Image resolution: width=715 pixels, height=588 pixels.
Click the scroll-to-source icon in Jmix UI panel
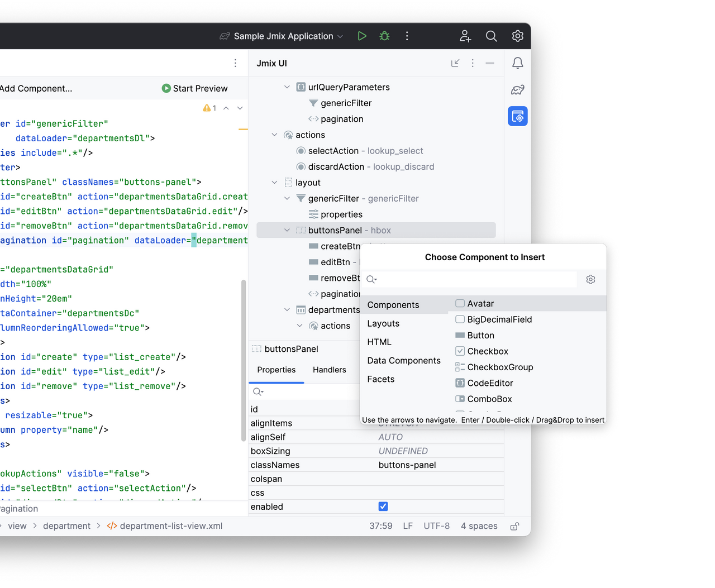point(455,63)
